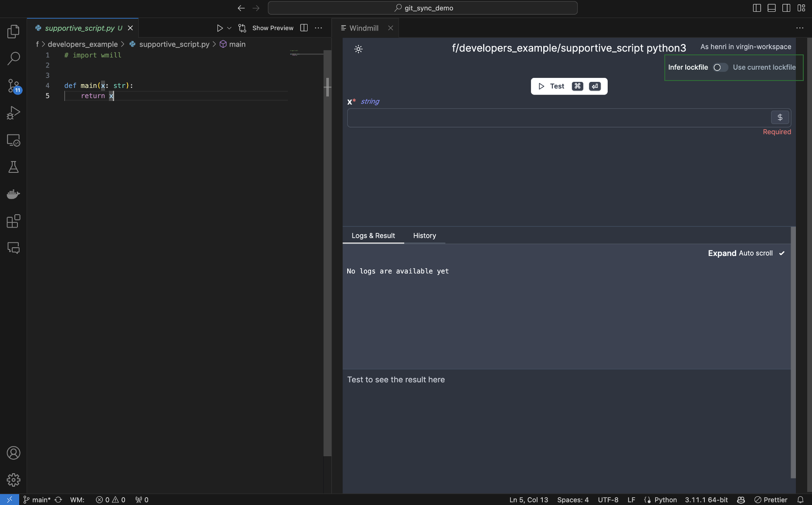Switch to the History tab

click(425, 236)
